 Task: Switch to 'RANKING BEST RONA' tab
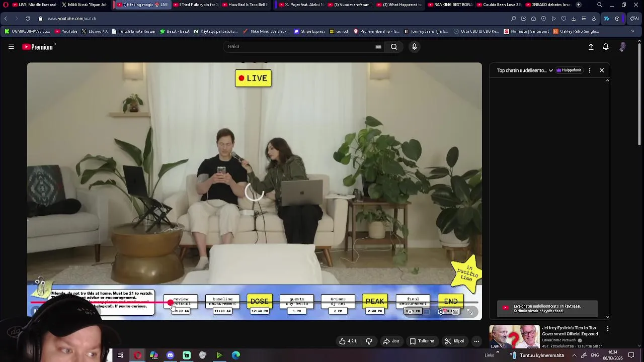point(450,5)
